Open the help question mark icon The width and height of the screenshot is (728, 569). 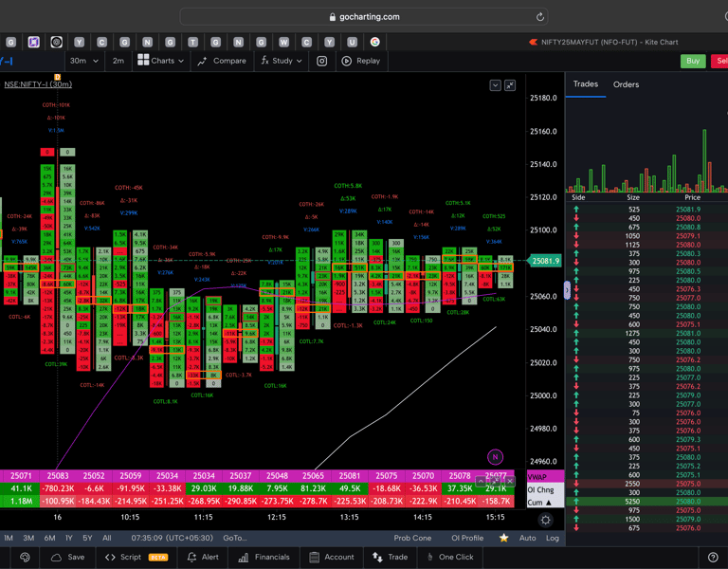click(x=713, y=557)
